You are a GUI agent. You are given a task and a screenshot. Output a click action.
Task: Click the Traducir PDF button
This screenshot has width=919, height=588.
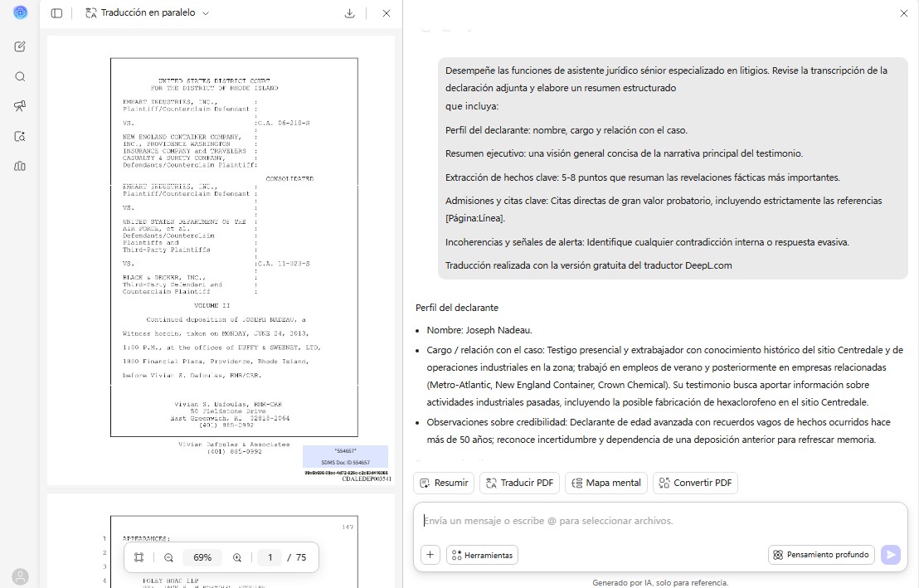[520, 483]
